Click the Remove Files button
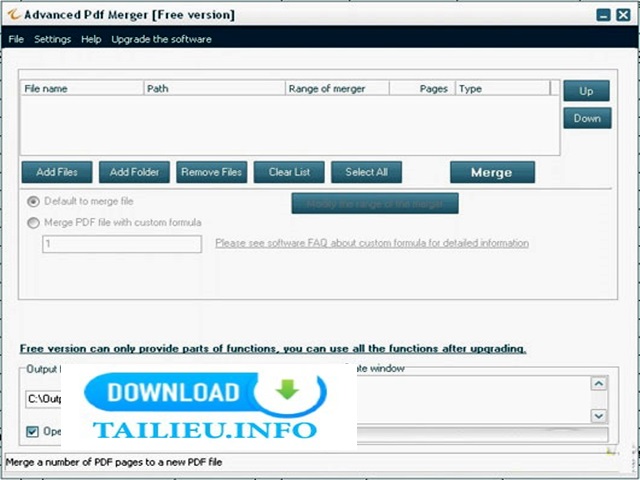 211,172
